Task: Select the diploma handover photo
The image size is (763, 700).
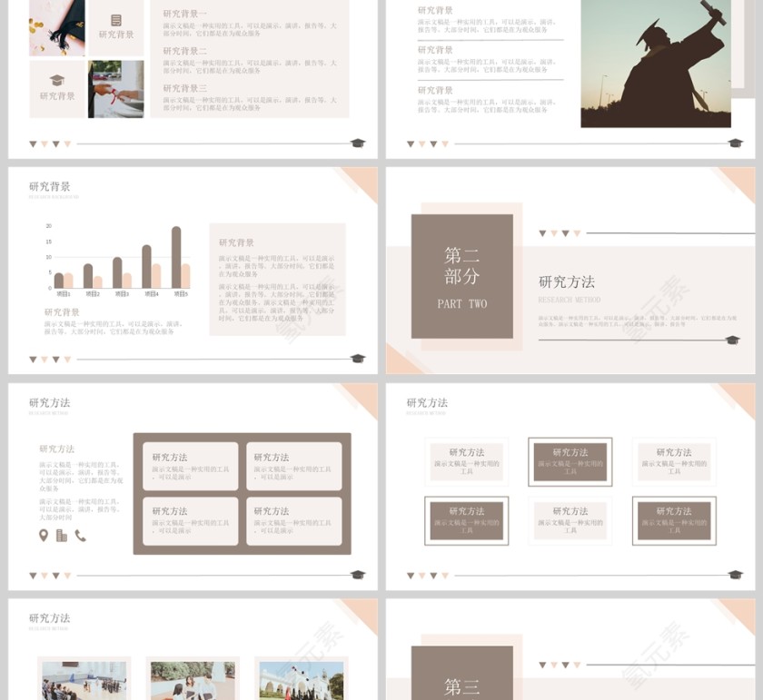Action: coord(116,89)
